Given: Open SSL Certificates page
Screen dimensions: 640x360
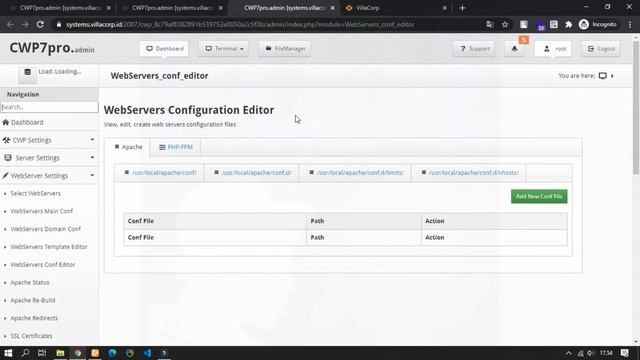Looking at the screenshot, I should [31, 336].
